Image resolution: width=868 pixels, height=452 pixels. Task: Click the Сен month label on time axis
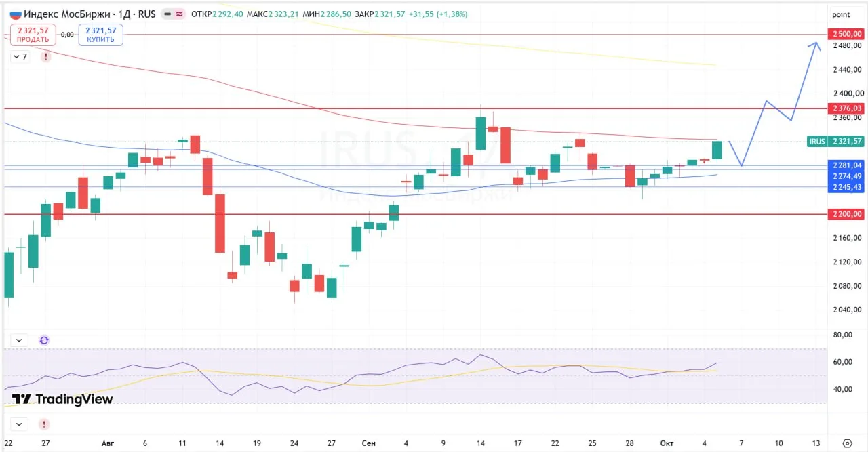coord(370,443)
